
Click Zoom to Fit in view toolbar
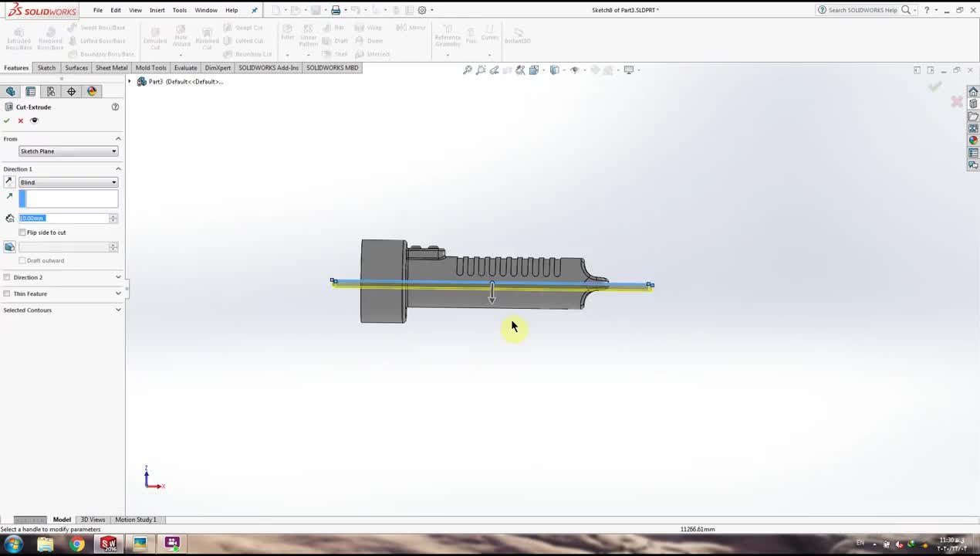click(x=468, y=70)
